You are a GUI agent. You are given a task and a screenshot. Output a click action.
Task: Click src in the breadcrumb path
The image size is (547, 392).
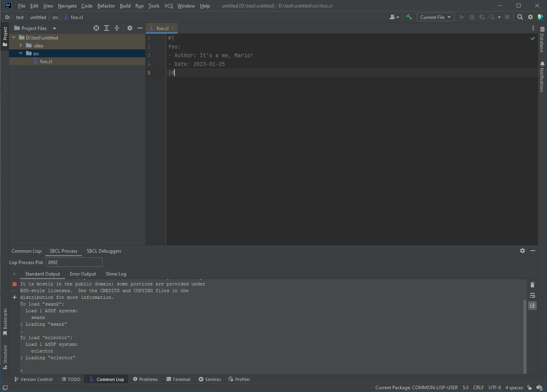tap(55, 17)
